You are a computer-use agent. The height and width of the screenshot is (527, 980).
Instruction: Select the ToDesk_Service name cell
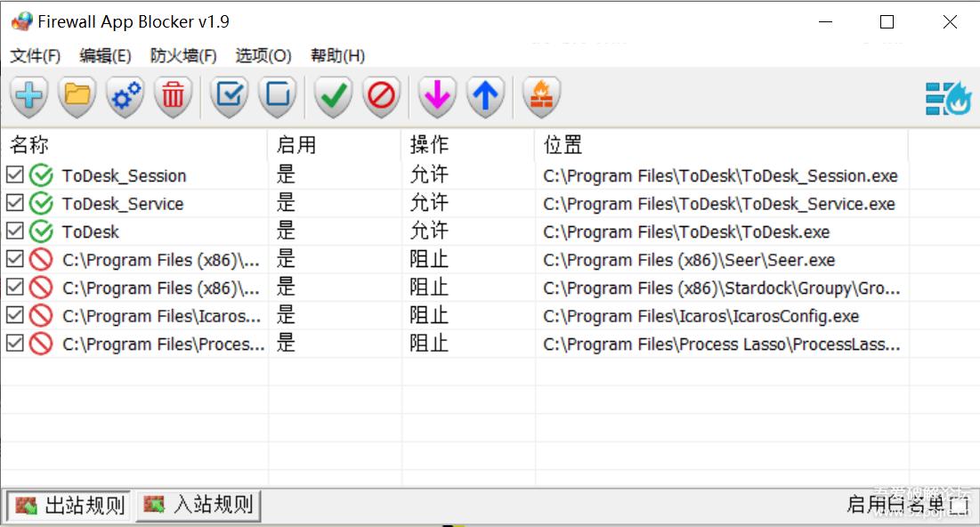[x=123, y=204]
